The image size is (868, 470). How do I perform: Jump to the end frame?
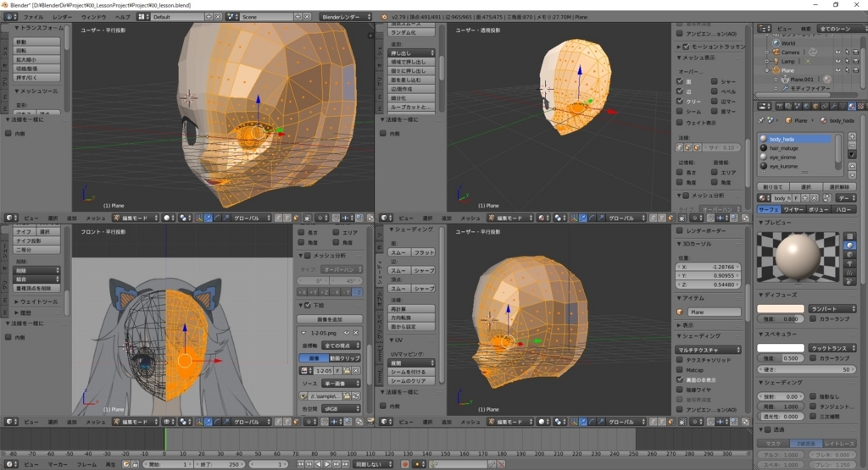346,464
